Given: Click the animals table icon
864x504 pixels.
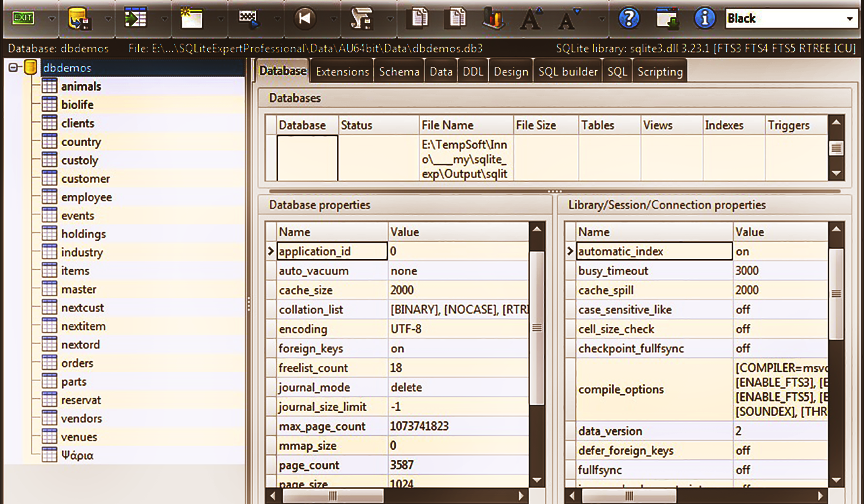Looking at the screenshot, I should point(49,86).
